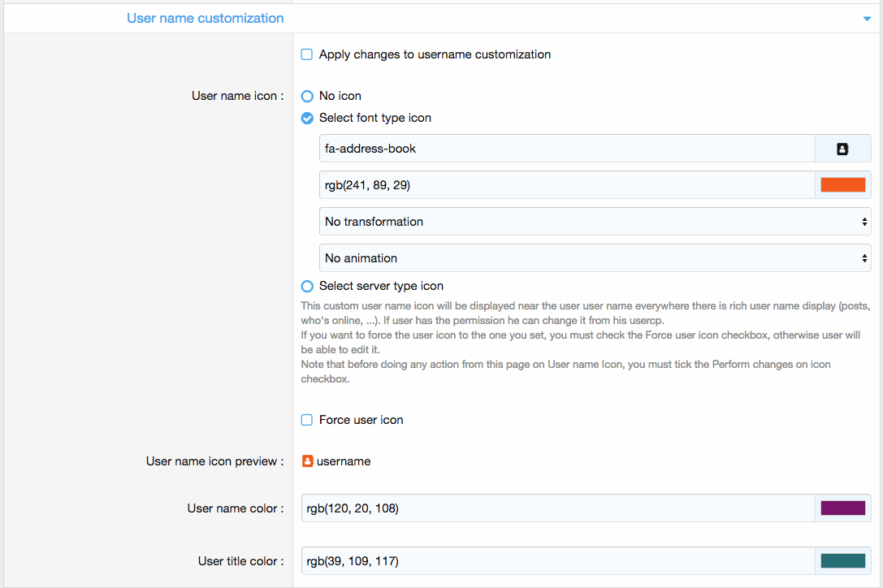Image resolution: width=883 pixels, height=588 pixels.
Task: Choose Select server type icon option
Action: (x=307, y=286)
